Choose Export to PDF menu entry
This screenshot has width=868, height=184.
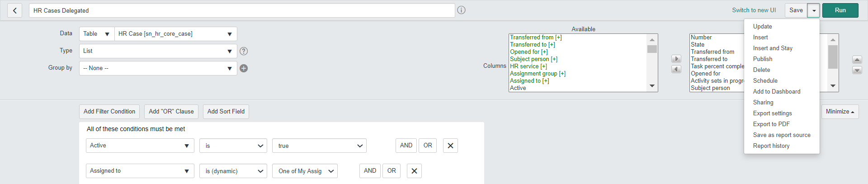pos(771,124)
